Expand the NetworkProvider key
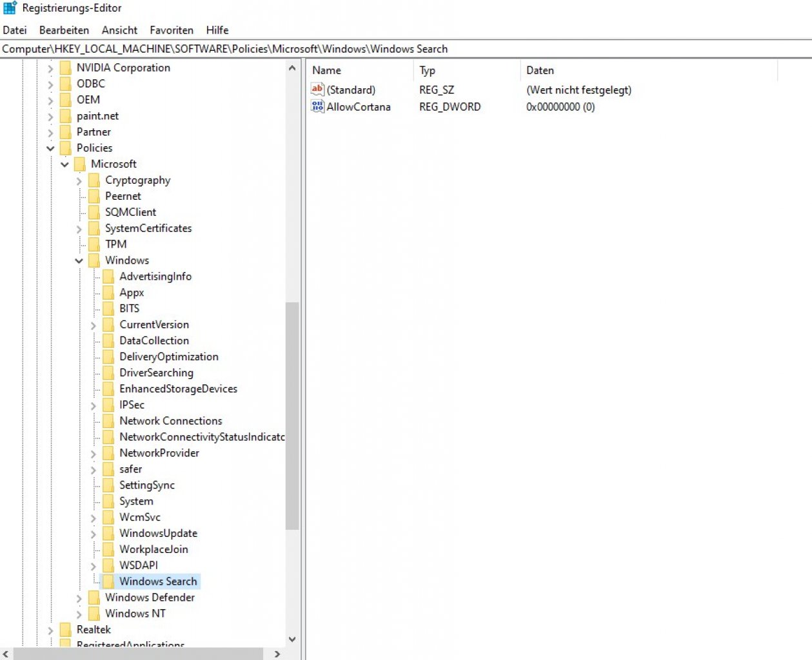Screen dimensions: 812x660 tap(94, 454)
